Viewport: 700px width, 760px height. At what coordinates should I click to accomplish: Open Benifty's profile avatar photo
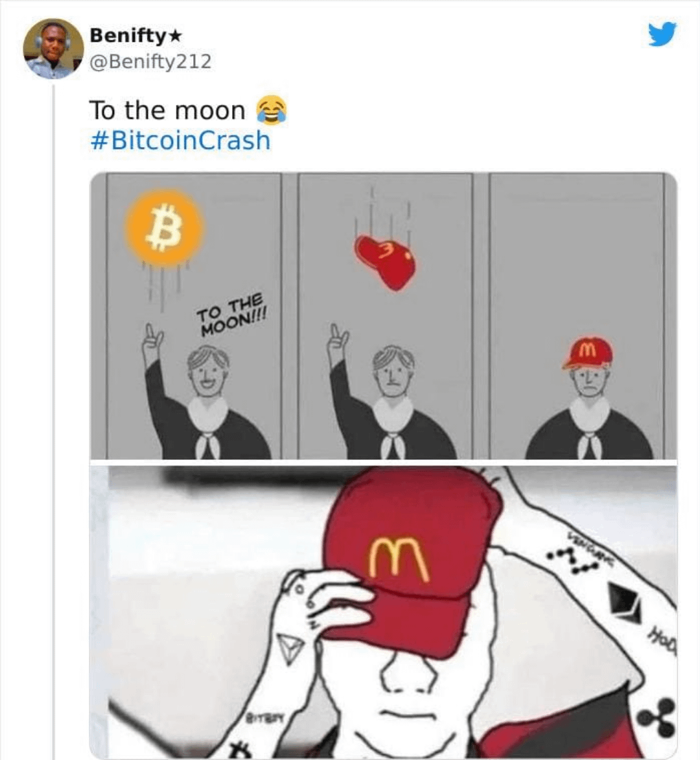pyautogui.click(x=53, y=49)
